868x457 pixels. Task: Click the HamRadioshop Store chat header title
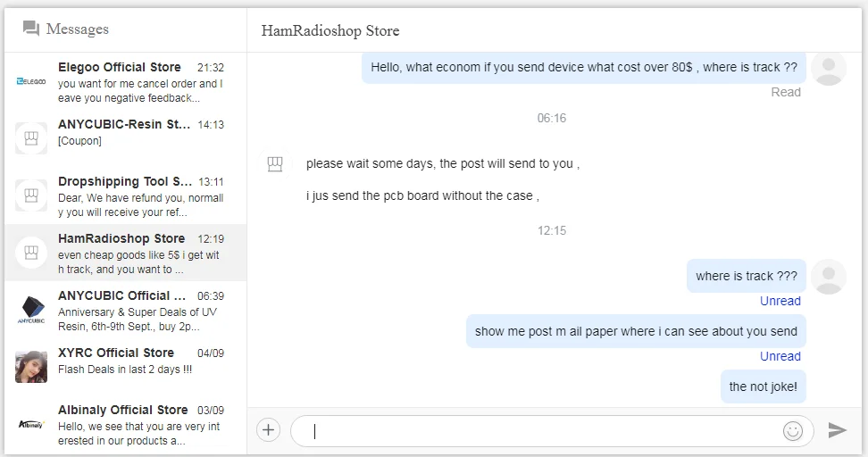tap(330, 31)
